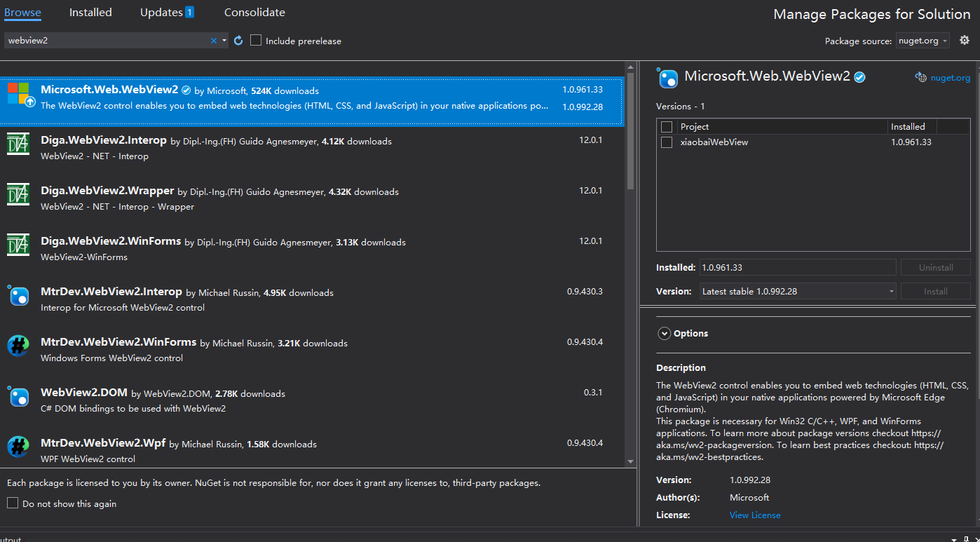Click the MtrDev.WebView2.Wpf package icon
980x542 pixels.
(x=18, y=447)
